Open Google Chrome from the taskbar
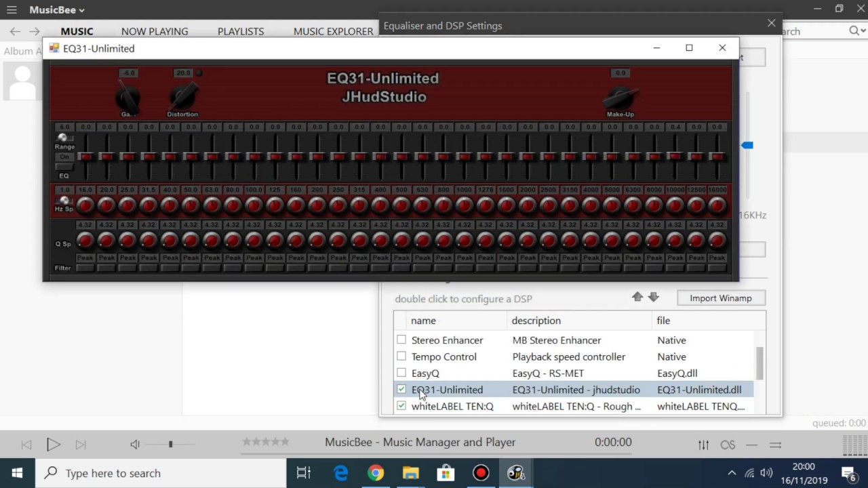868x488 pixels. pos(376,473)
